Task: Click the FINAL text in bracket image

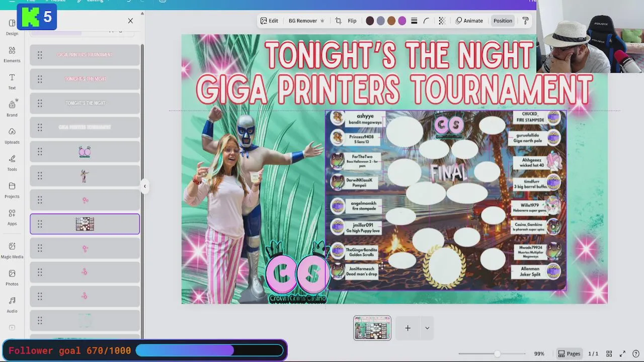Action: [x=449, y=173]
